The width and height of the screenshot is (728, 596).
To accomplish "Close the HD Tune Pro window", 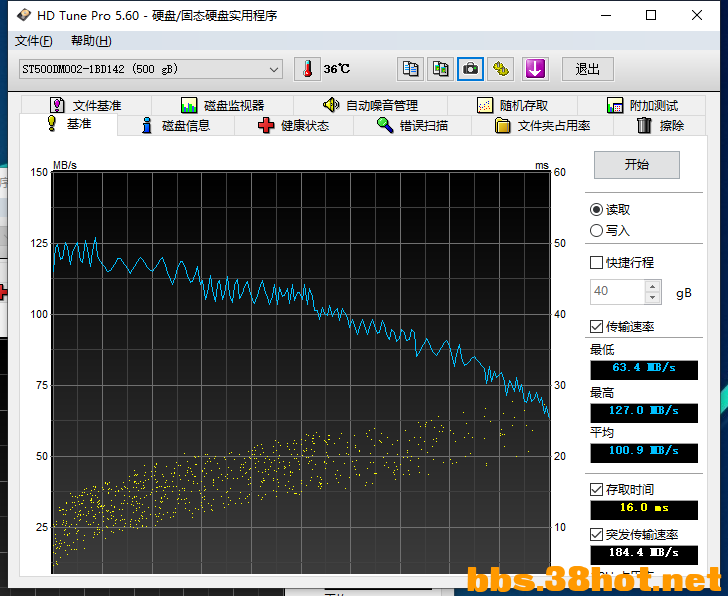I will [696, 15].
